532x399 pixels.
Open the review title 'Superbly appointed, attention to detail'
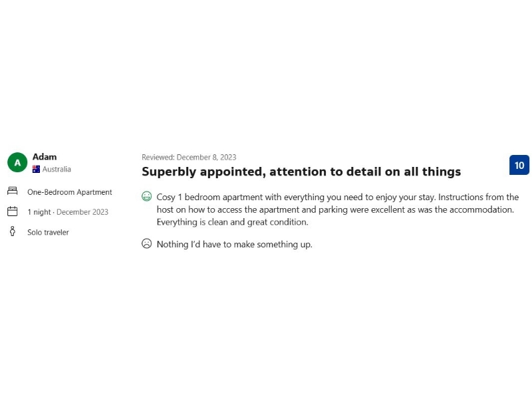(x=301, y=172)
